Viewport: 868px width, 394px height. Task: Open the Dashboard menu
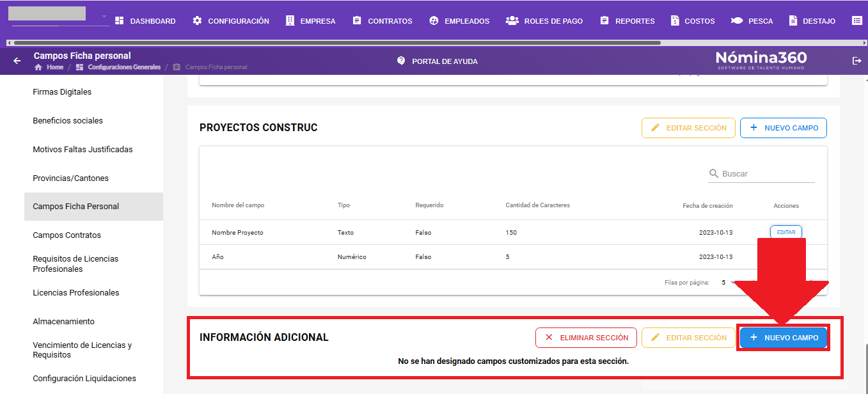click(x=145, y=21)
